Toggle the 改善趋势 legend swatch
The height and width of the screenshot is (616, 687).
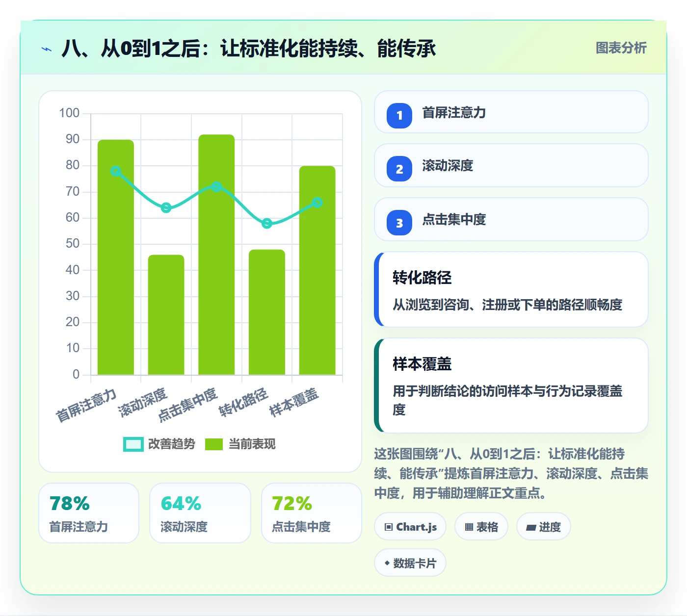pos(133,444)
